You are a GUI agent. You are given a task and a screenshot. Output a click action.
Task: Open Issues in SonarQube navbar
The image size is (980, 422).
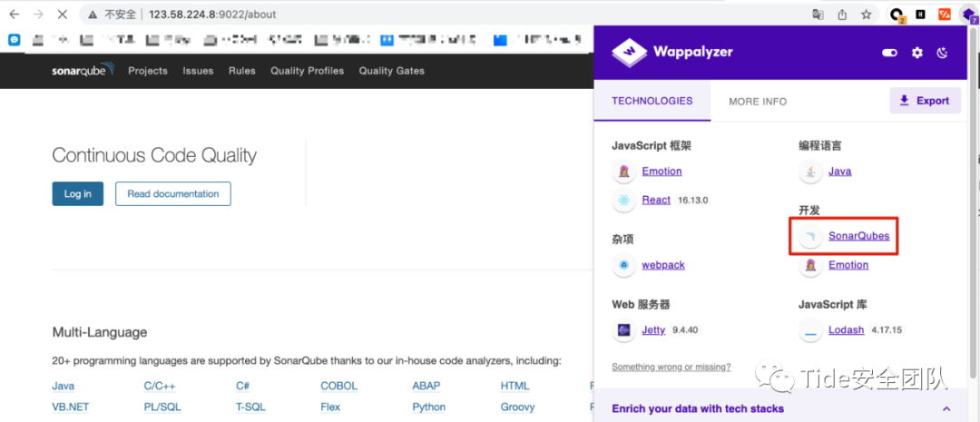tap(198, 71)
